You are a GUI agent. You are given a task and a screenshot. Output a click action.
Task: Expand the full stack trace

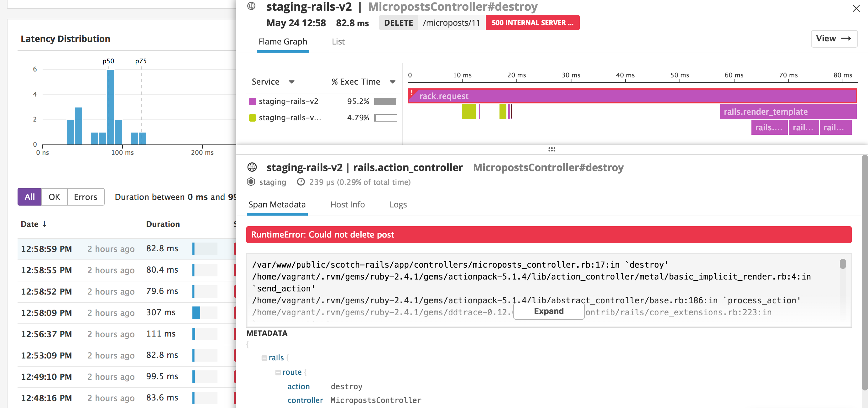(x=548, y=311)
